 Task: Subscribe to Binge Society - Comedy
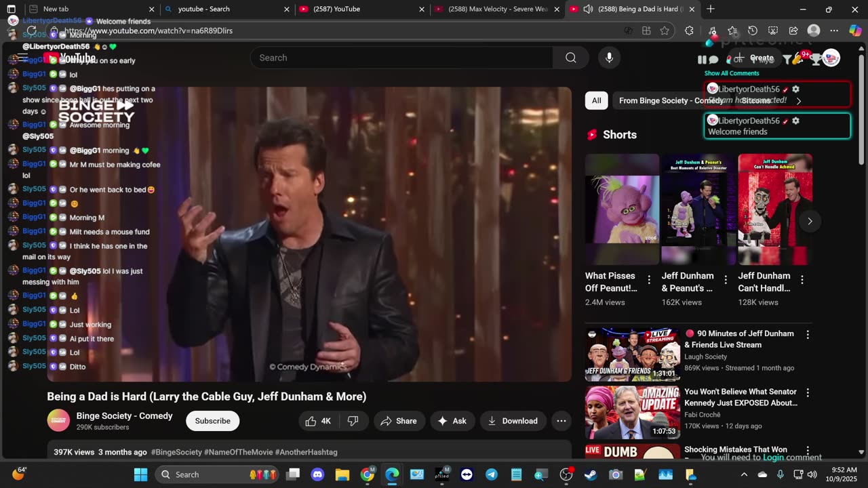[213, 421]
